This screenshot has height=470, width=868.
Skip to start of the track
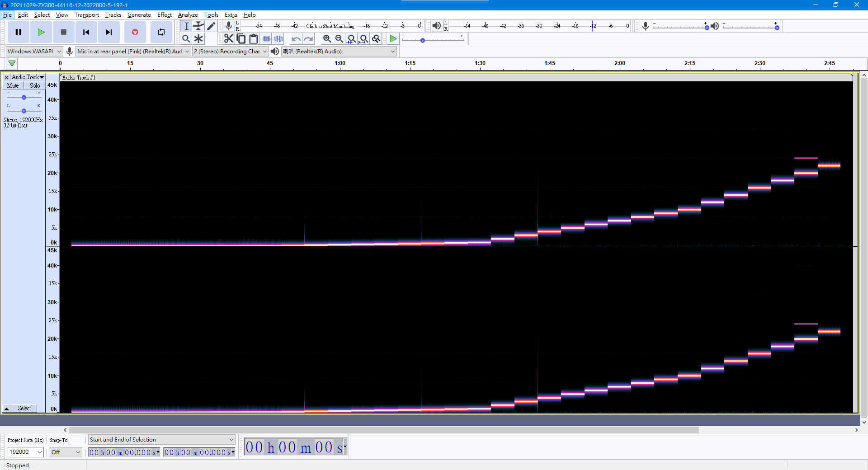pyautogui.click(x=86, y=32)
